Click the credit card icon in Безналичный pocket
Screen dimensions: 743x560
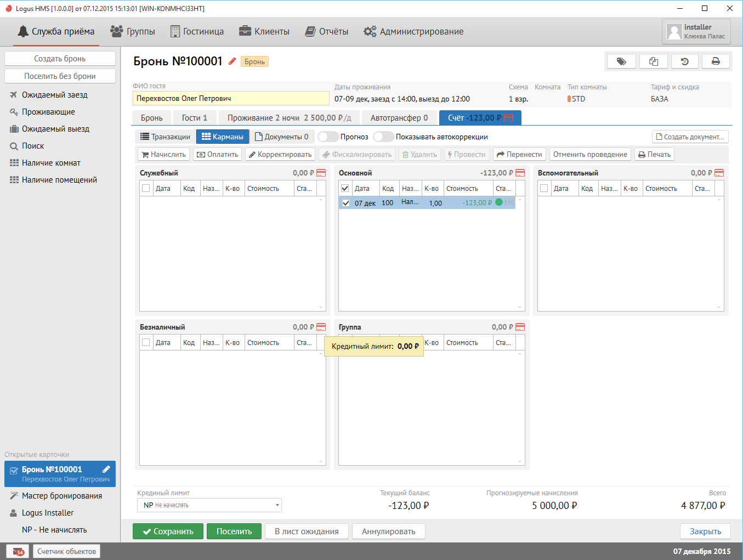point(321,327)
